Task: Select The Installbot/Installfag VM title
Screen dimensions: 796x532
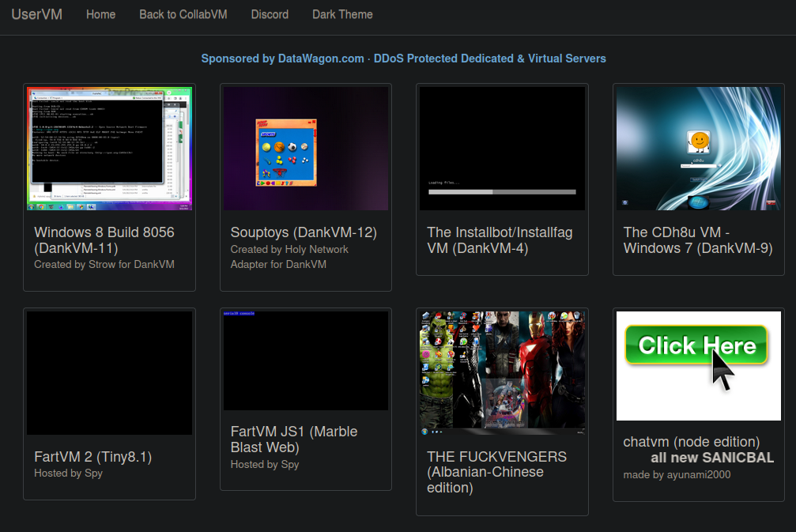Action: pyautogui.click(x=500, y=240)
